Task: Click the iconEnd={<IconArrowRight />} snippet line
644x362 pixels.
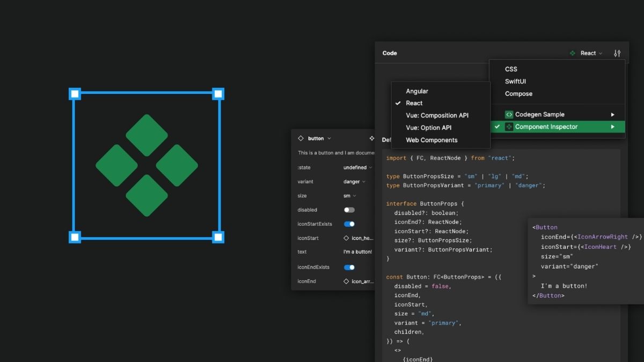Action: 591,237
